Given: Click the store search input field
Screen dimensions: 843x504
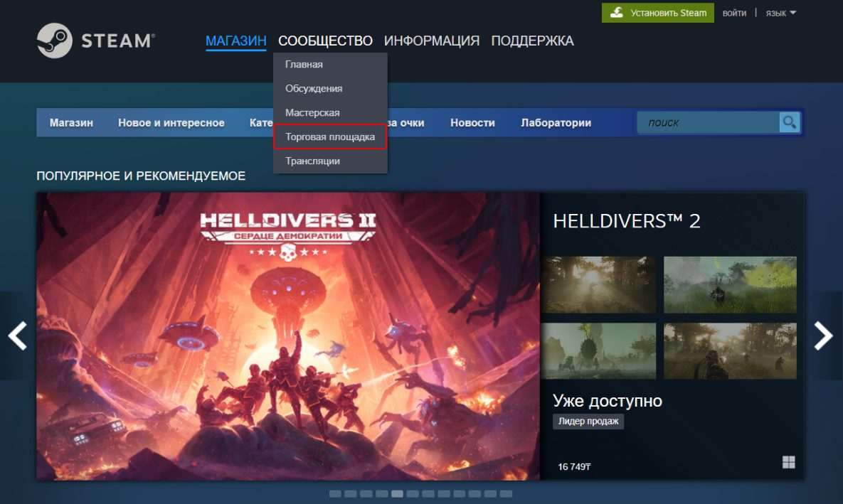Looking at the screenshot, I should click(709, 123).
